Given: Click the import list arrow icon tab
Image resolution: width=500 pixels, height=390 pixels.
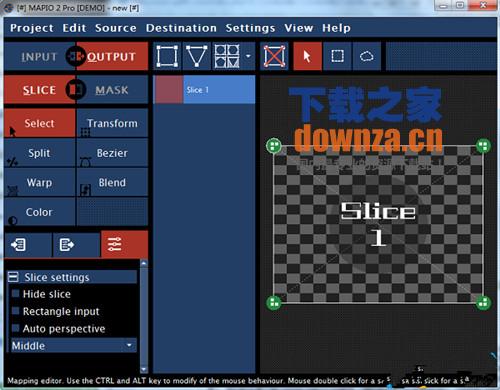Looking at the screenshot, I should click(28, 245).
